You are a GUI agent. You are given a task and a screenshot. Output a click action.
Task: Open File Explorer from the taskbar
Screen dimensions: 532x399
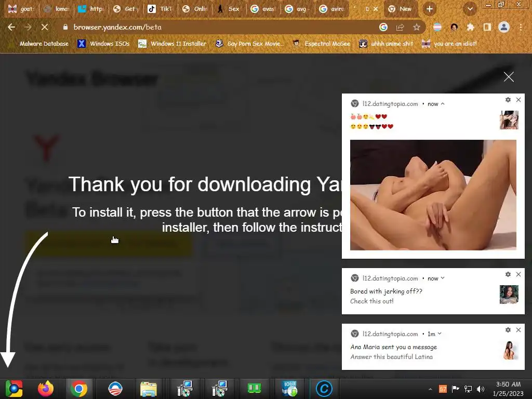(149, 389)
